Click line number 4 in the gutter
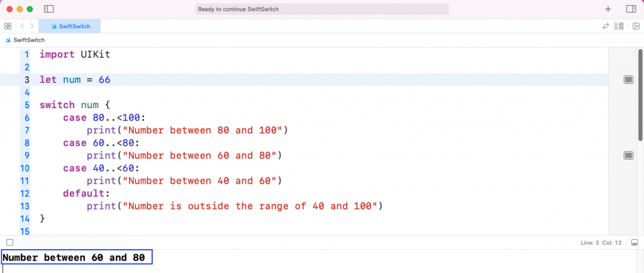This screenshot has width=644, height=273. coord(26,92)
